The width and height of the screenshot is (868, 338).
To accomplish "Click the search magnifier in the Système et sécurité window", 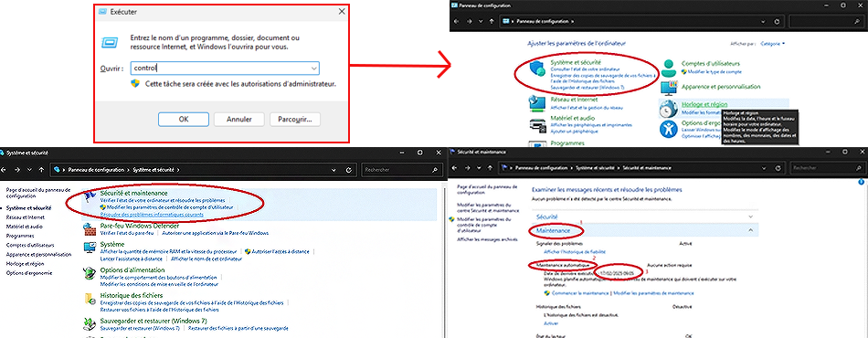I will (x=436, y=170).
